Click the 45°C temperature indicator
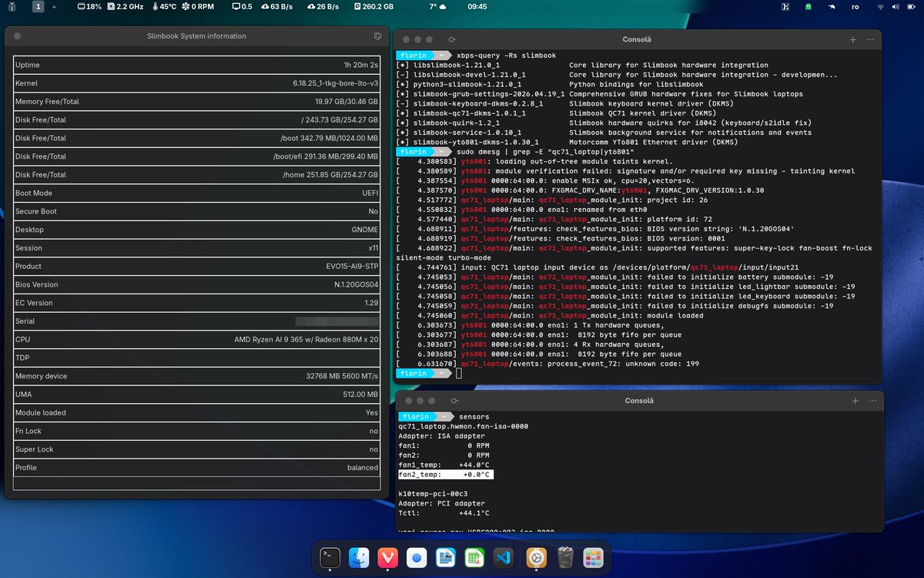This screenshot has height=578, width=924. (165, 6)
